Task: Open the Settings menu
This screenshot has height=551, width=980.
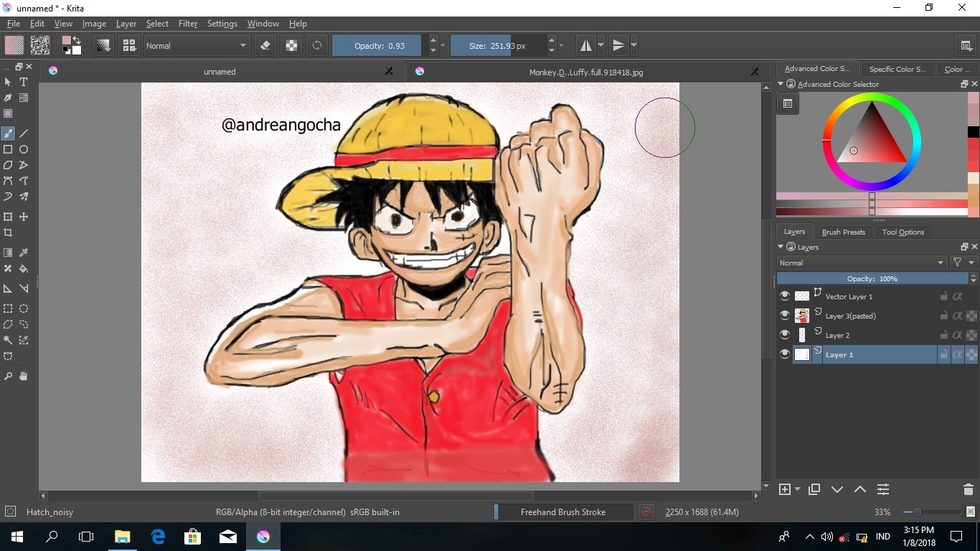Action: [x=222, y=24]
